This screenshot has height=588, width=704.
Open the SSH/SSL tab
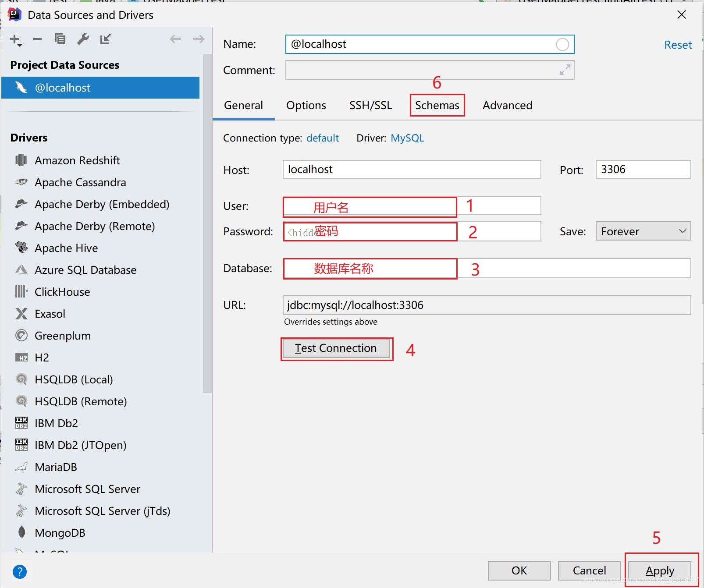(370, 106)
